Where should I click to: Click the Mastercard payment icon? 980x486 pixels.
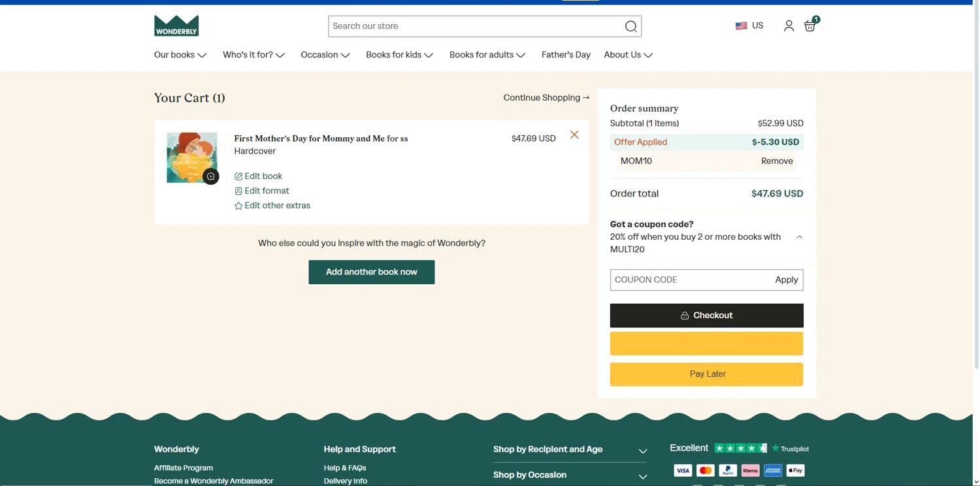tap(705, 470)
